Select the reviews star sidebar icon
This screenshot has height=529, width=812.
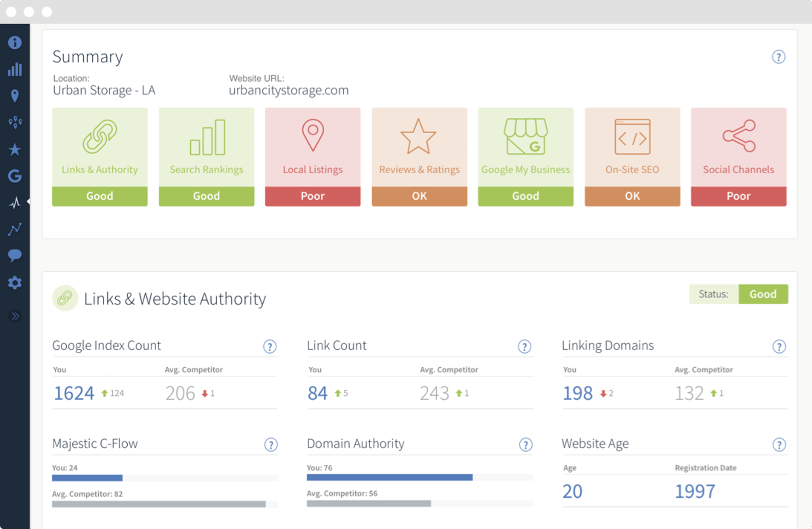[x=15, y=149]
